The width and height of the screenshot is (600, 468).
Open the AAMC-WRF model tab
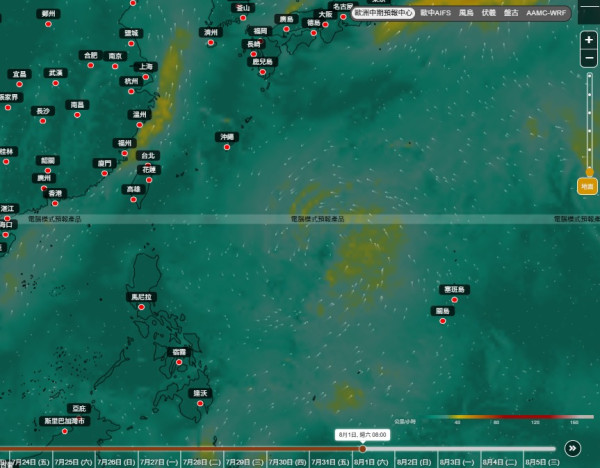point(546,13)
